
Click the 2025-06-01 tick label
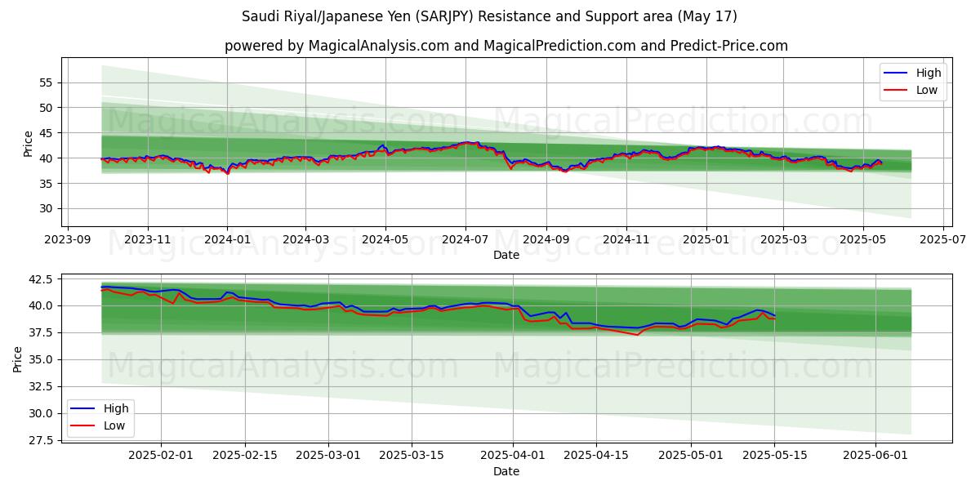pyautogui.click(x=876, y=455)
